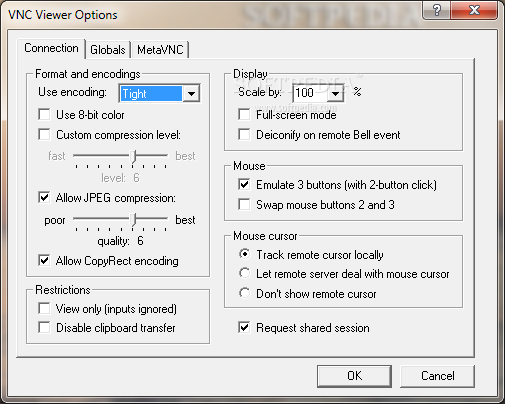Enable Swap mouse buttons 2 and 3
This screenshot has height=404, width=505.
coord(244,204)
